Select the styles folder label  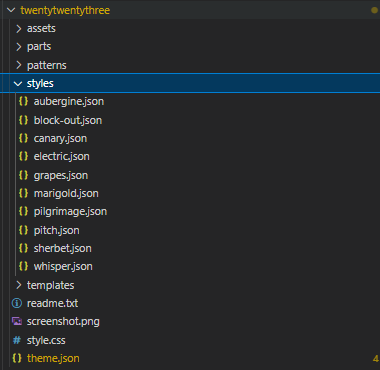pos(40,84)
